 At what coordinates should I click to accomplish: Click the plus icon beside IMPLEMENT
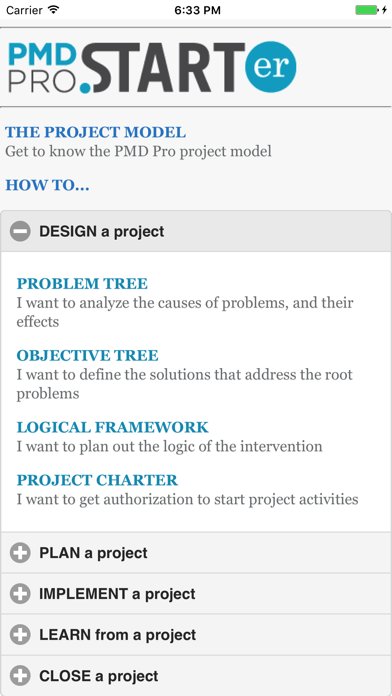point(20,594)
